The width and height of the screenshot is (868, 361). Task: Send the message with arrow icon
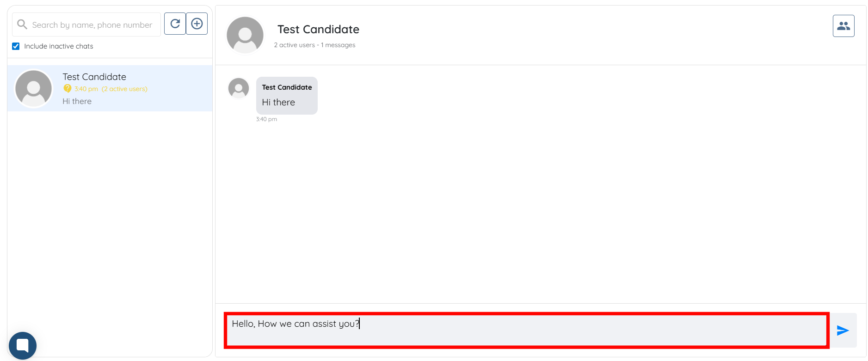(x=843, y=330)
